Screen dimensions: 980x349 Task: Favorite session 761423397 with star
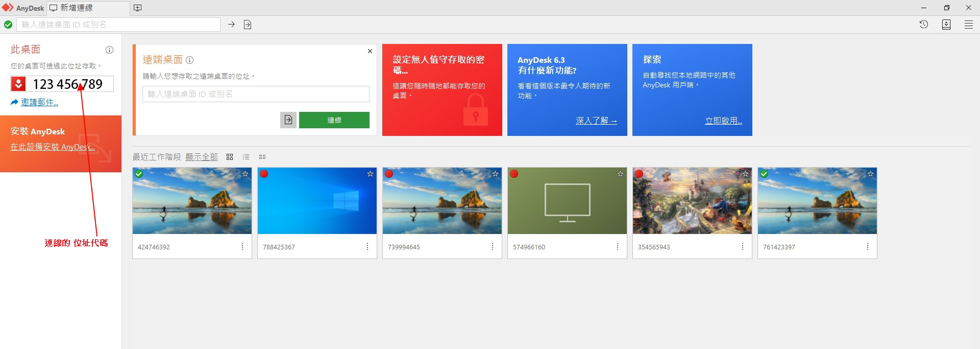point(870,174)
